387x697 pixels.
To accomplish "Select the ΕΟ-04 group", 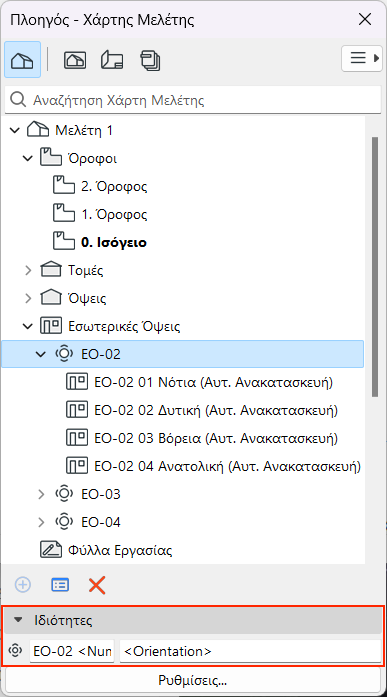I will pyautogui.click(x=100, y=522).
